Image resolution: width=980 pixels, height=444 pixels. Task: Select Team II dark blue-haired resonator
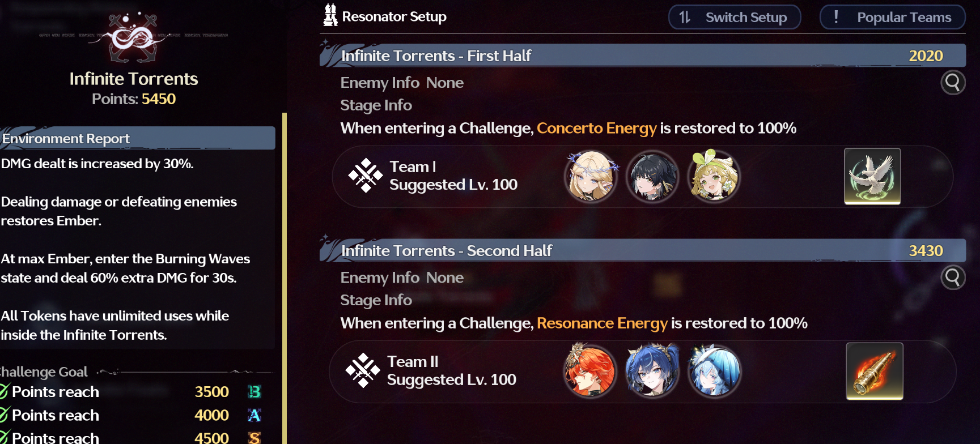[652, 371]
